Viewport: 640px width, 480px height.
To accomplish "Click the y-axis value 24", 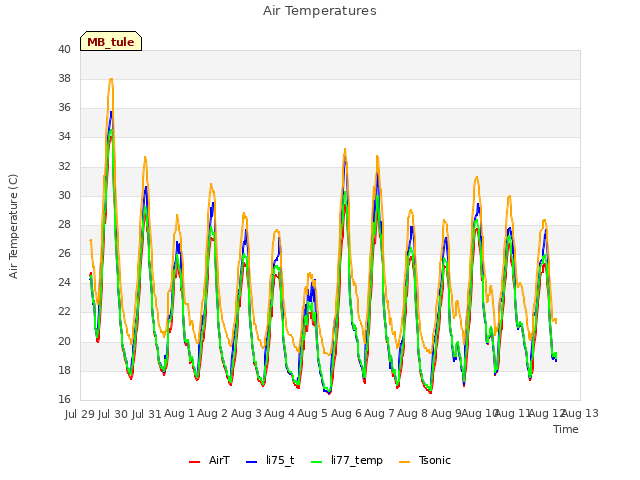I will click(64, 282).
